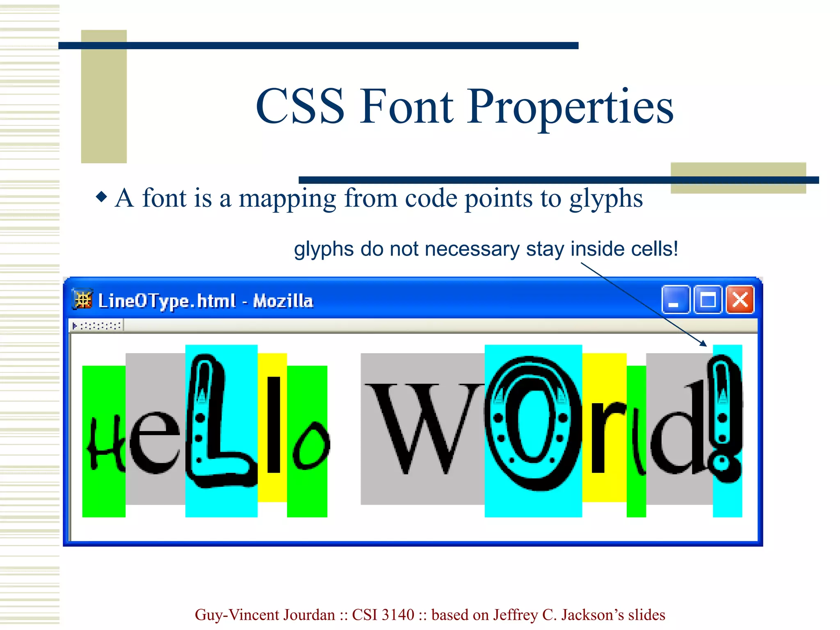Click the 'LineOType.html - Mozilla' title text
The image size is (840, 630).
205,301
